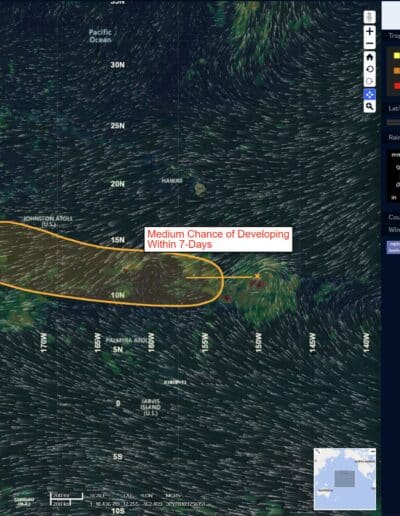Open the basemap layers button
The height and width of the screenshot is (516, 400).
click(369, 17)
